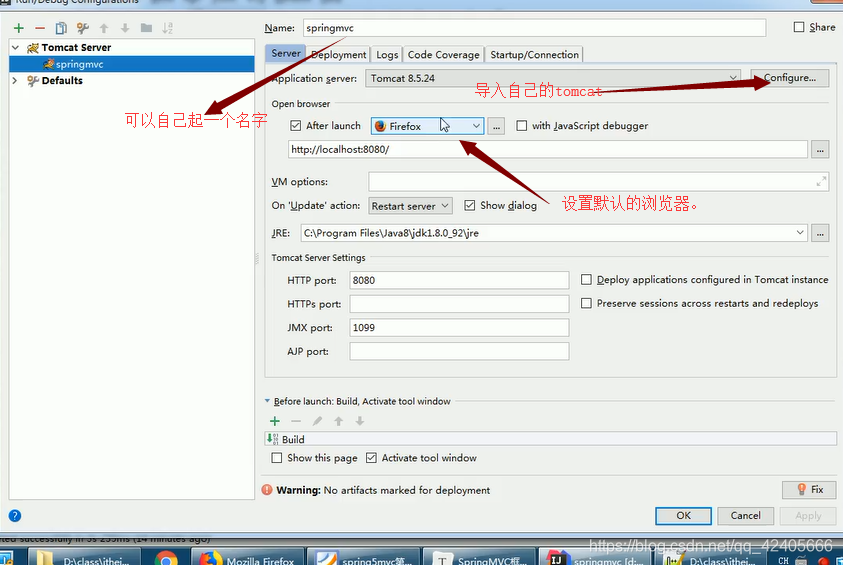Switch to the Code Coverage tab
Image resolution: width=843 pixels, height=565 pixels.
444,54
